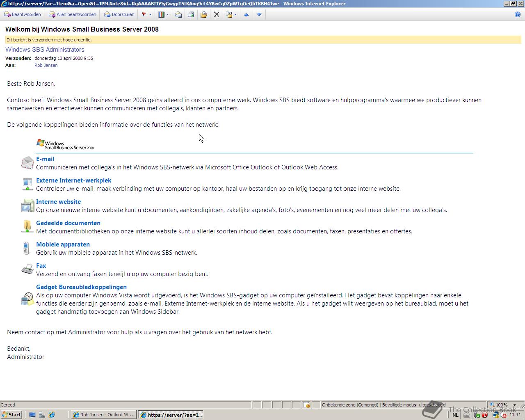Open the Windows Start button
This screenshot has height=420, width=525.
(11, 415)
